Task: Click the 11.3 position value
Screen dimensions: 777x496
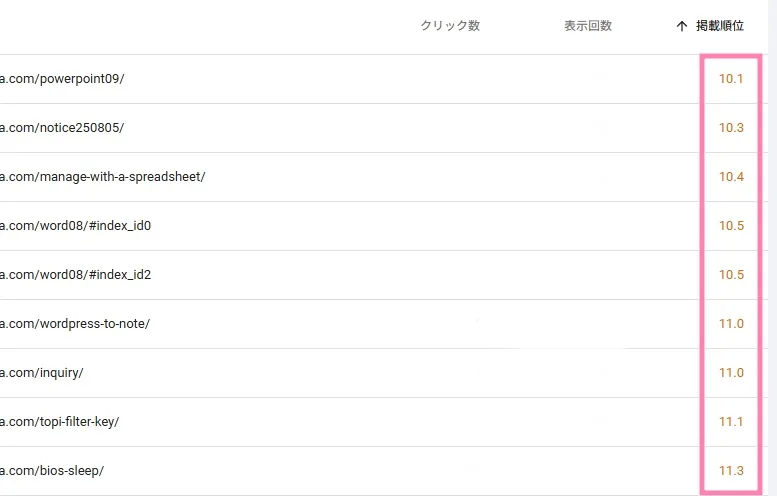Action: point(731,471)
